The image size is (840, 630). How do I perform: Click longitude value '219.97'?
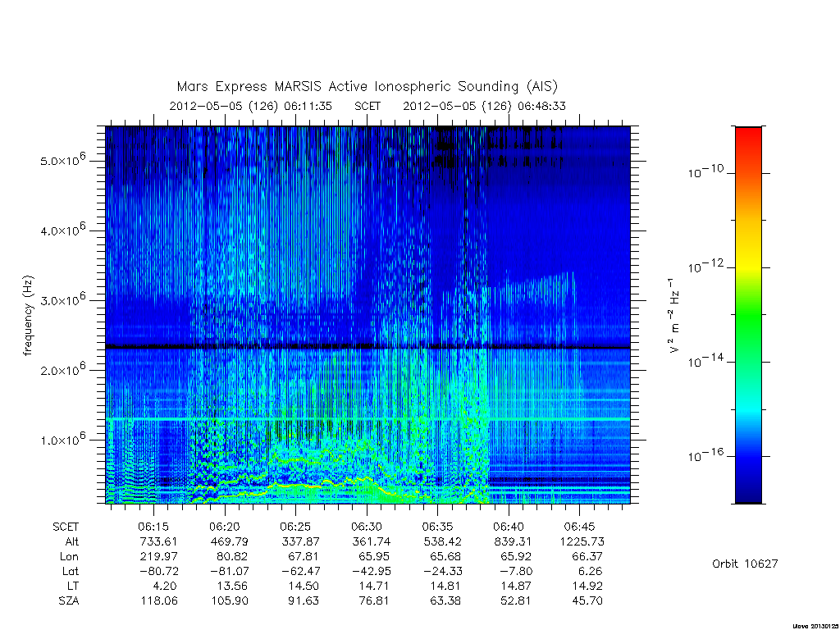click(x=158, y=557)
